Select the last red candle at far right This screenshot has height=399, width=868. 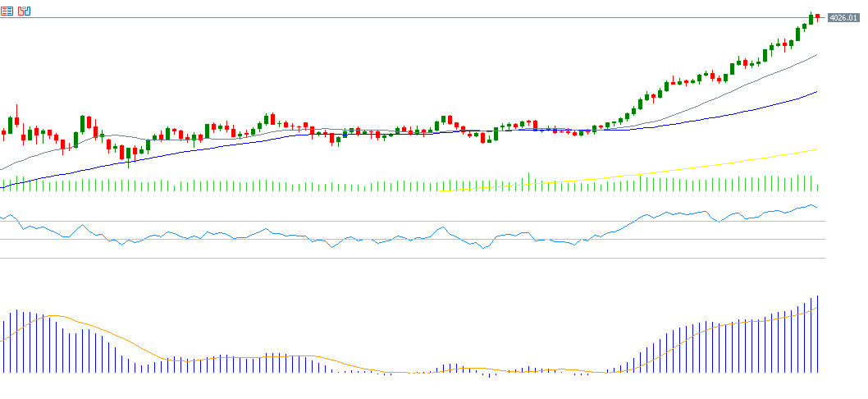(817, 17)
